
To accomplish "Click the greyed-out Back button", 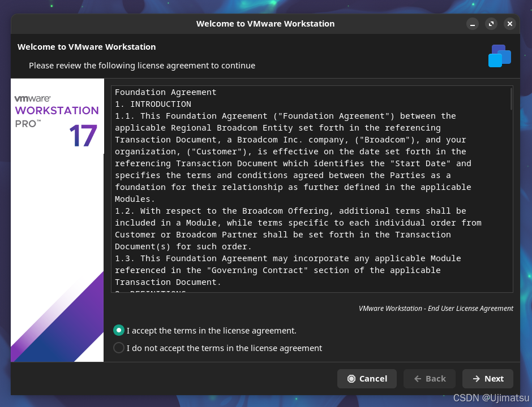I will click(429, 379).
